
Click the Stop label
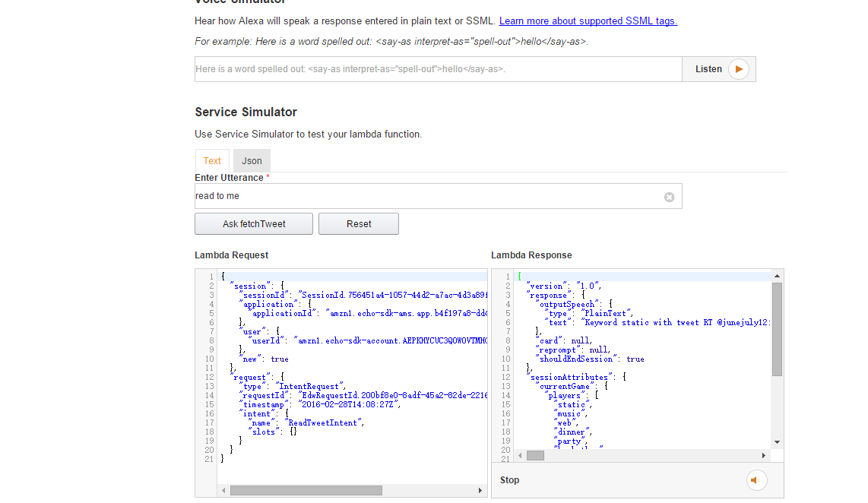coord(509,480)
